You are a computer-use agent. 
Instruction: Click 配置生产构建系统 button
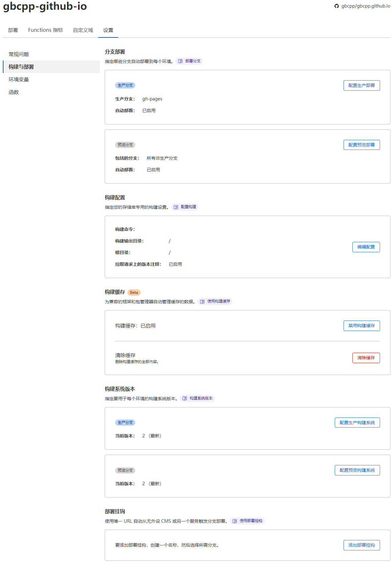point(357,423)
